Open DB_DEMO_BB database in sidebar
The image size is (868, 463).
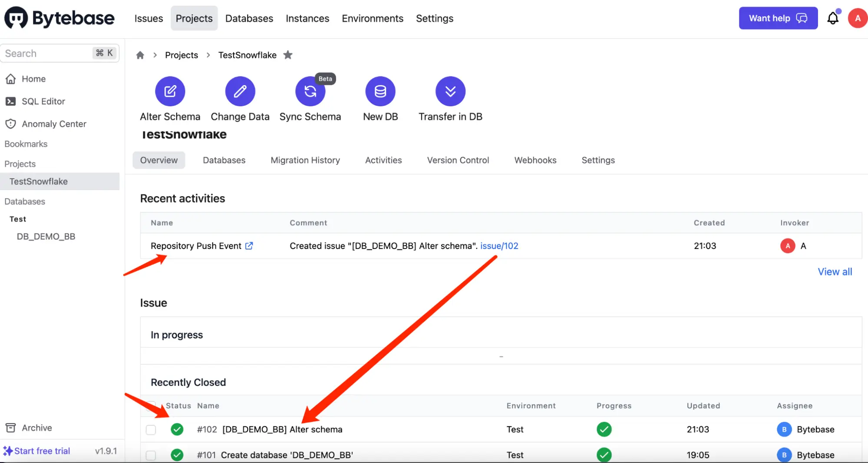[46, 236]
